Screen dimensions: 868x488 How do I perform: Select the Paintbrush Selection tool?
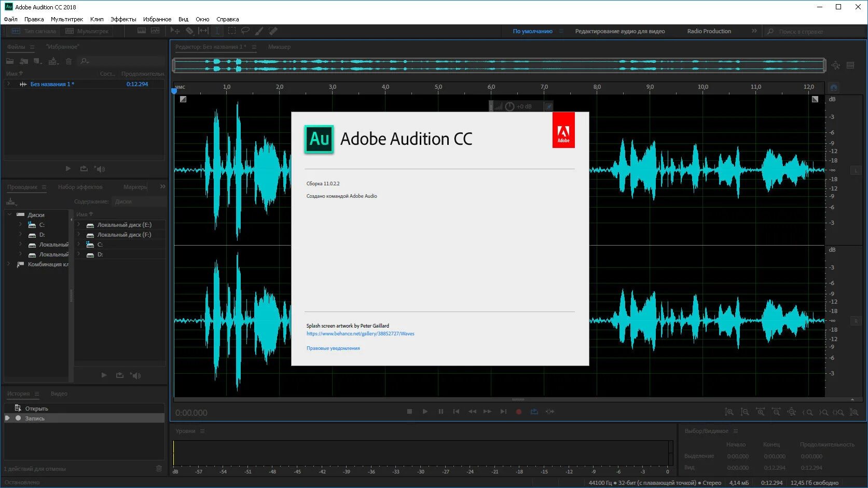(259, 31)
